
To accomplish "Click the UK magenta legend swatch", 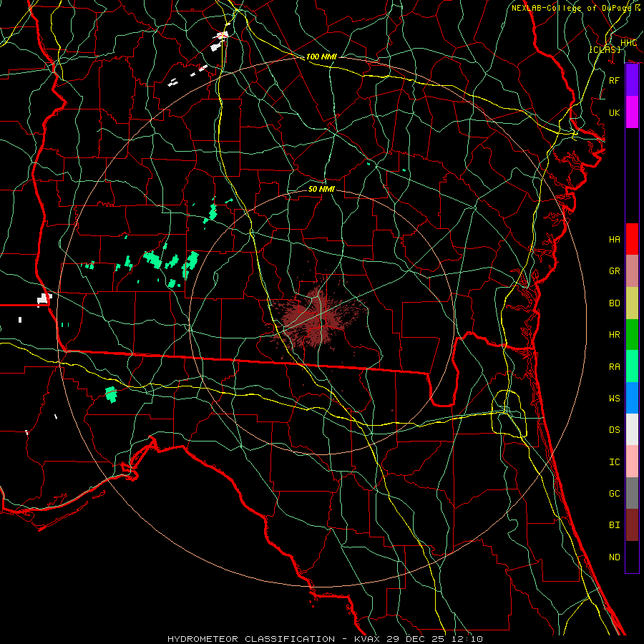I will tap(632, 112).
